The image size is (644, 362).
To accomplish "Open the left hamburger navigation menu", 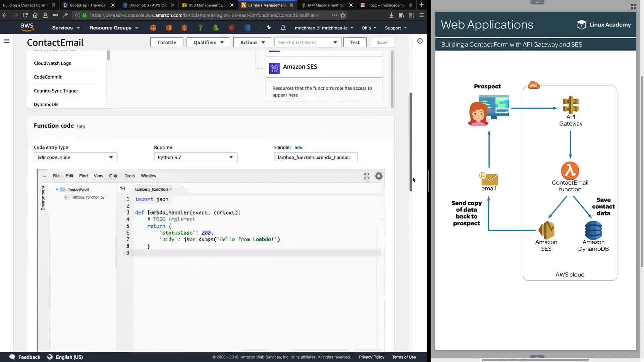I will click(x=7, y=41).
